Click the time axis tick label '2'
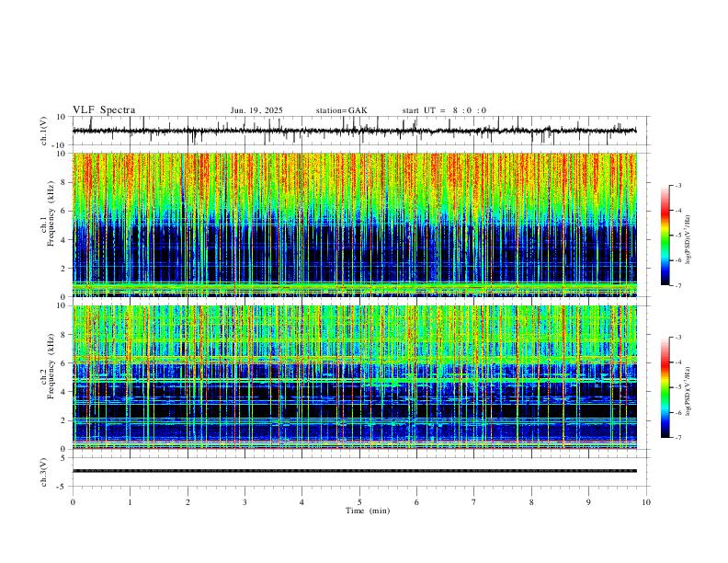Viewport: 728px width, 563px height. (188, 502)
